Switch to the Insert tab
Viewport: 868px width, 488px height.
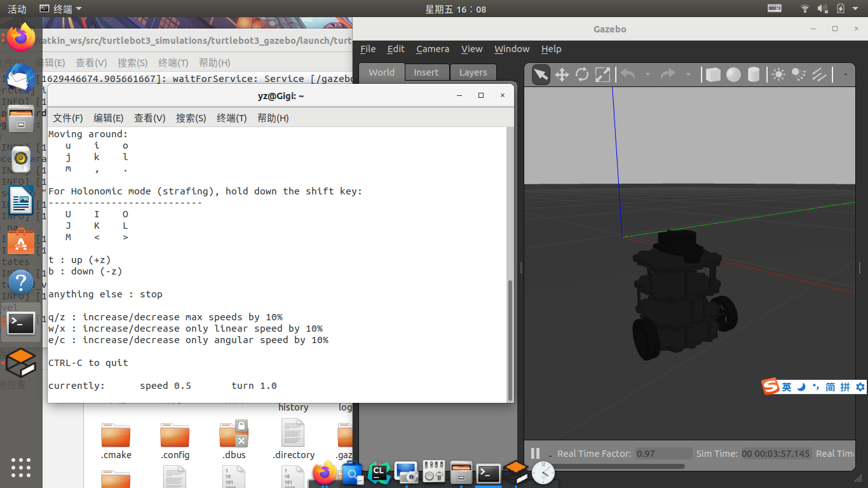coord(427,72)
